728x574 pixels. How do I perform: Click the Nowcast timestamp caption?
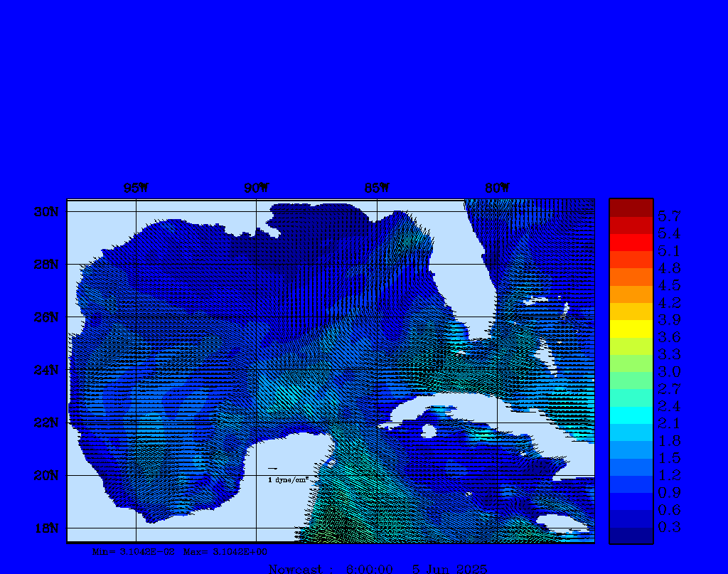pos(378,568)
